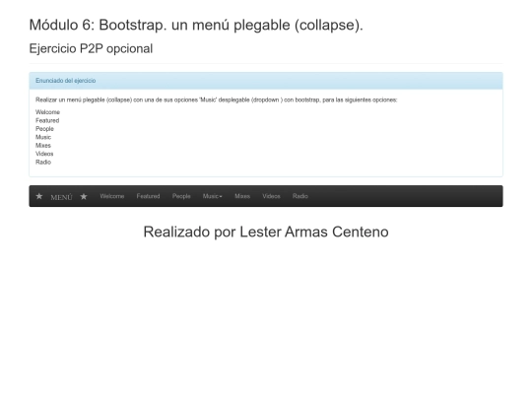This screenshot has height=399, width=532.
Task: Click the 'Music' entry in the options list
Action: [x=43, y=137]
